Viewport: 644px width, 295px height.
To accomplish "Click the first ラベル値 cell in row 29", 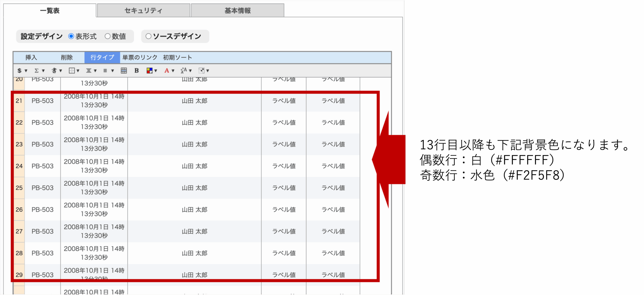I will coord(284,275).
